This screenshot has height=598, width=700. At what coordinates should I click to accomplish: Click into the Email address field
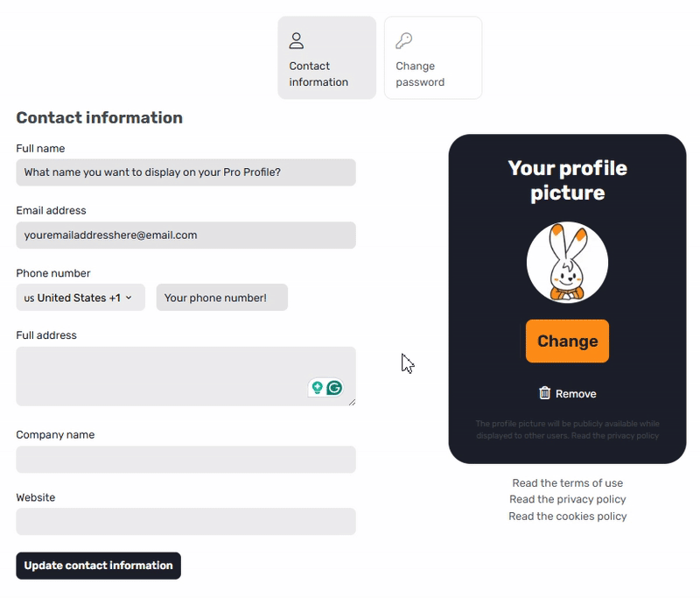185,236
